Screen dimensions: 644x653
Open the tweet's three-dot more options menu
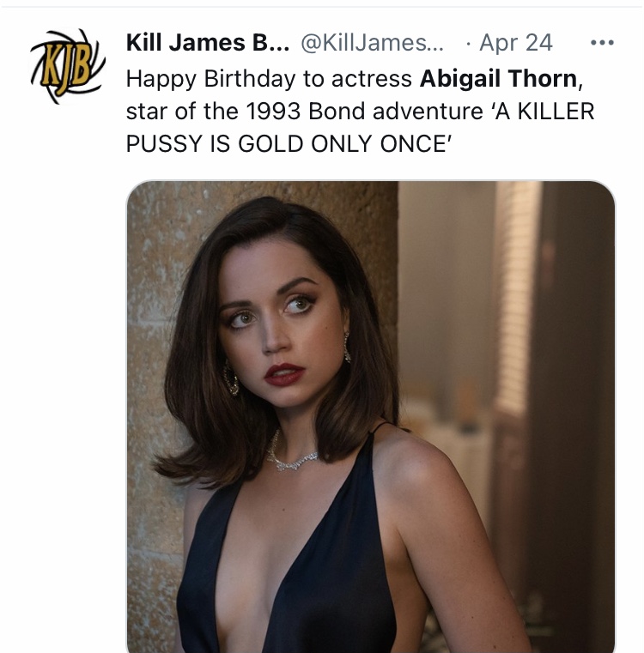click(602, 43)
